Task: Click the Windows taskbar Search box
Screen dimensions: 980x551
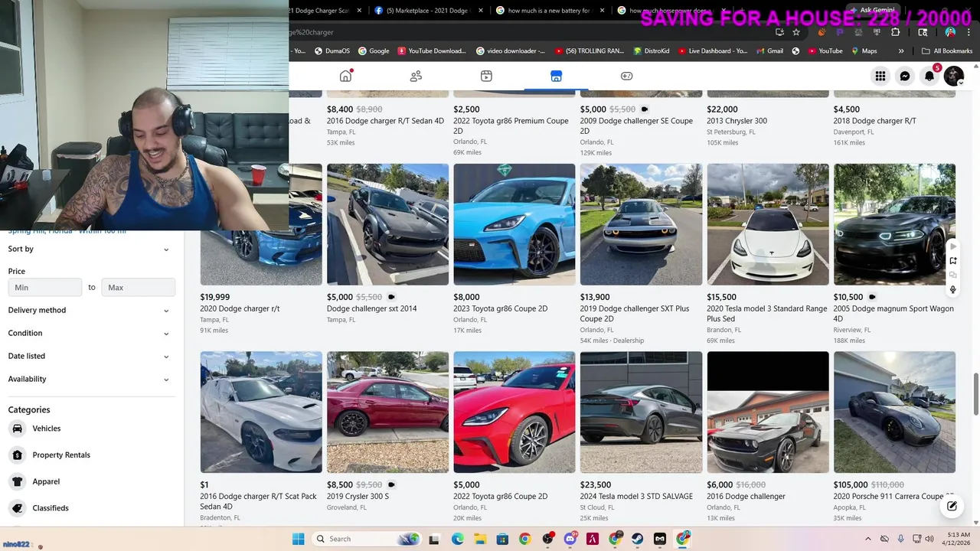Action: click(x=366, y=539)
